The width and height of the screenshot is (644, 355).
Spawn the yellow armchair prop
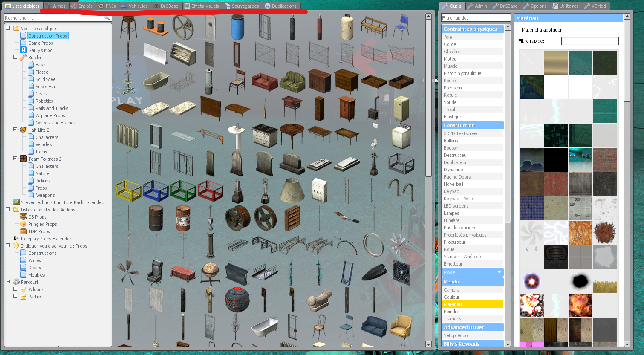pos(401,327)
